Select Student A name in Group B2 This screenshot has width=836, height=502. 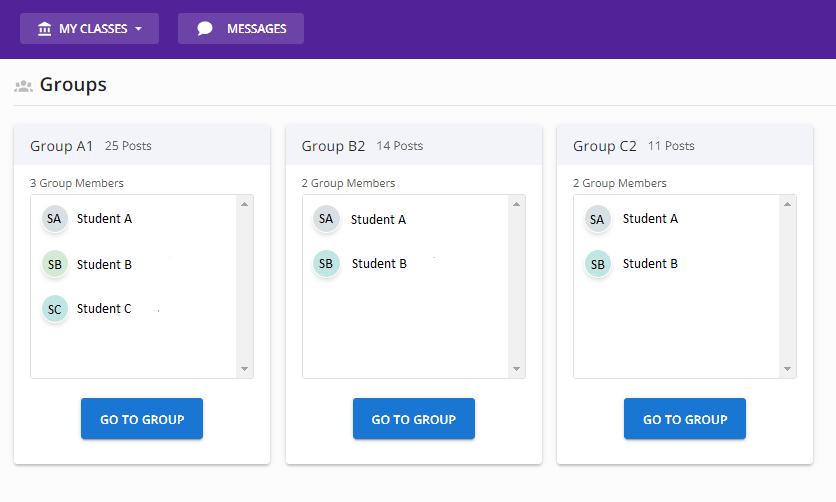378,220
